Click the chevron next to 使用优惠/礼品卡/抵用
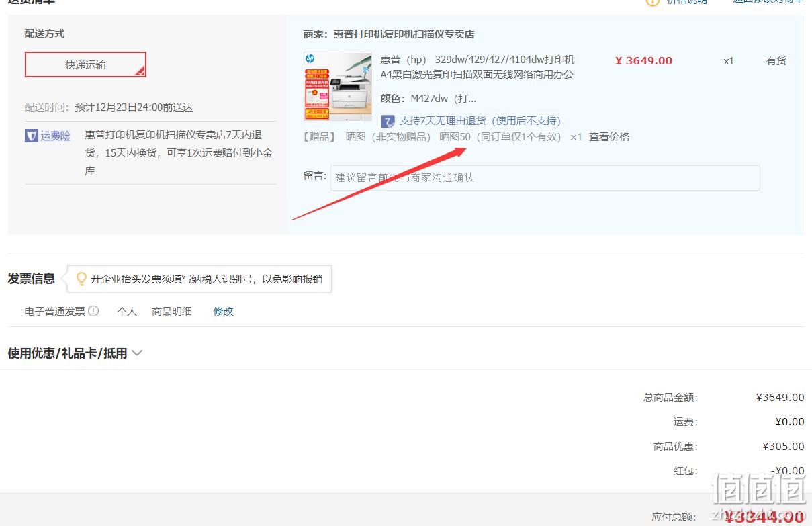Image resolution: width=812 pixels, height=526 pixels. pyautogui.click(x=137, y=353)
